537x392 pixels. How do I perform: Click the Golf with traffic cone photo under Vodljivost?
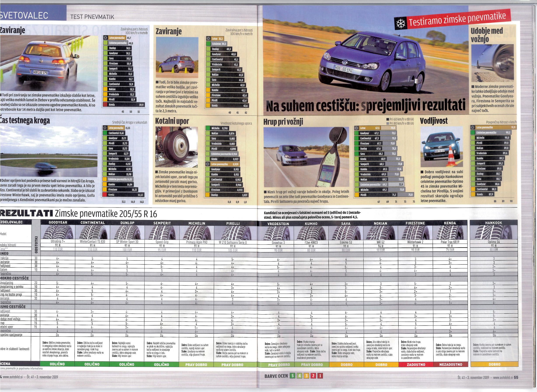pyautogui.click(x=441, y=147)
